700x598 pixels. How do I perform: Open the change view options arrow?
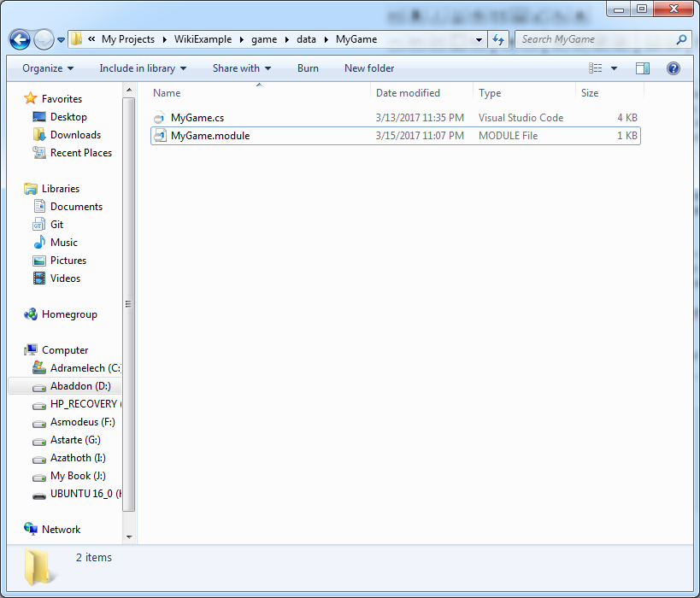pos(614,68)
